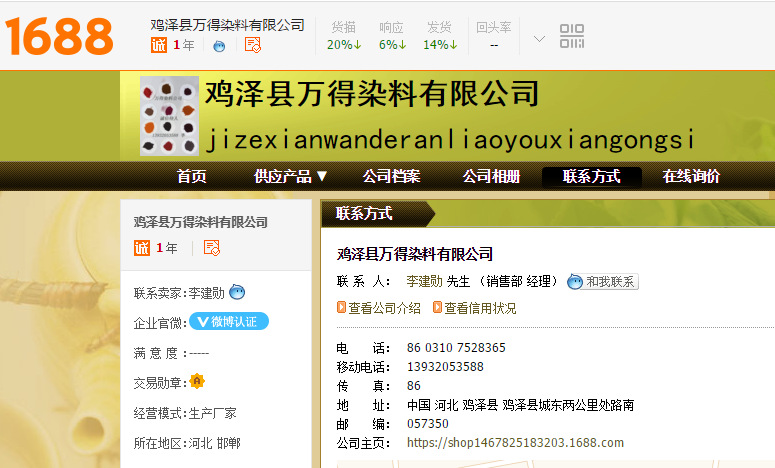Screen dimensions: 775x468
Task: Click mobile number 13932053588
Action: pos(445,367)
